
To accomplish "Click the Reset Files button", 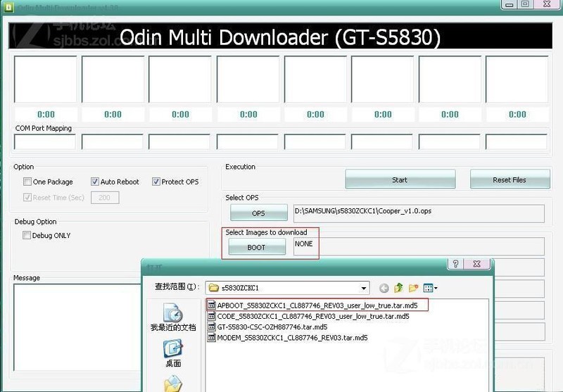I will pyautogui.click(x=510, y=179).
